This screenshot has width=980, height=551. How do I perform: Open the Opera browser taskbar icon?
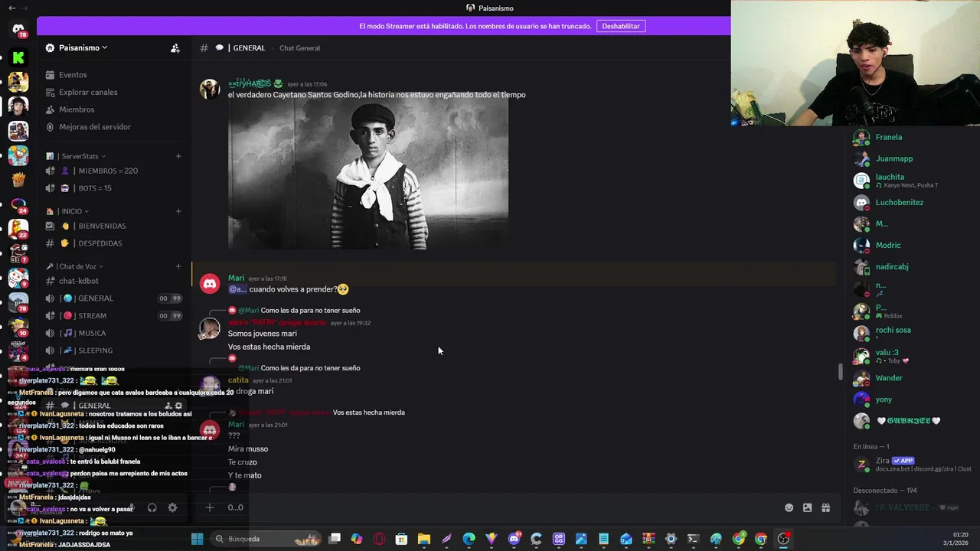point(379,539)
